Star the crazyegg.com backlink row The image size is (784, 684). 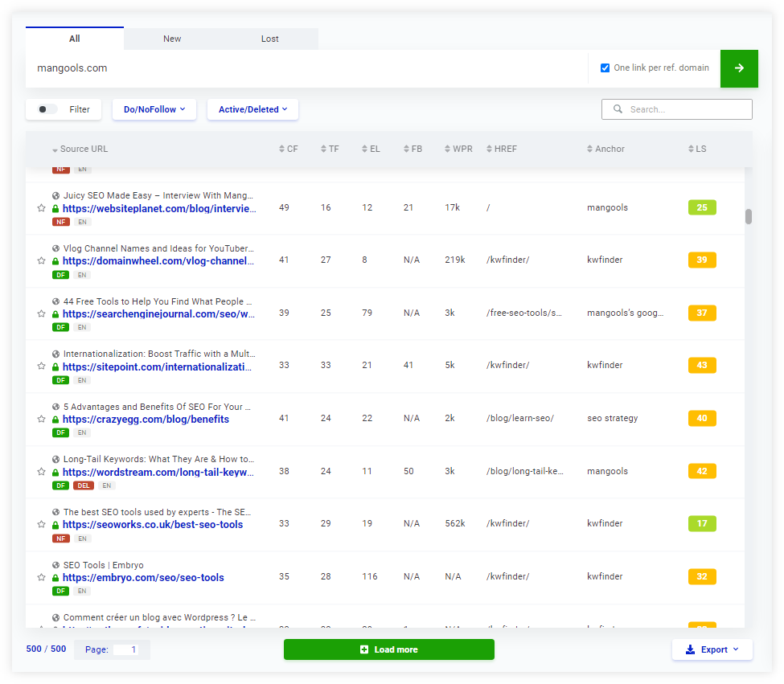pyautogui.click(x=42, y=420)
